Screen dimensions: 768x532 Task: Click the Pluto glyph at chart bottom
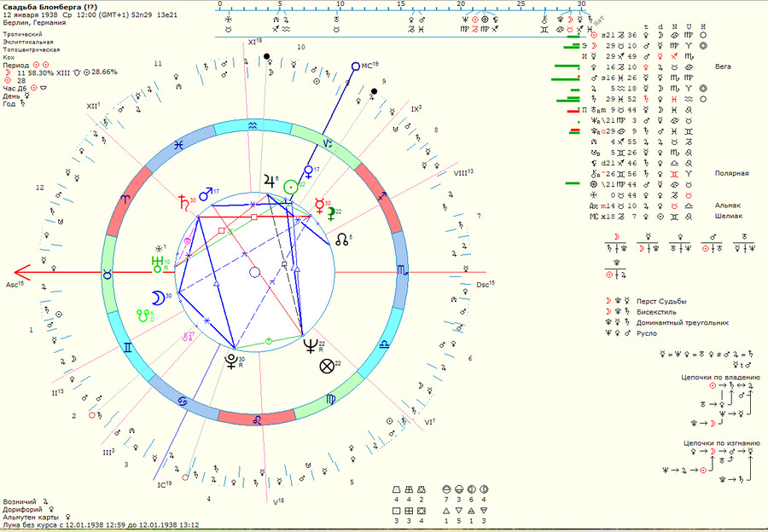point(231,361)
